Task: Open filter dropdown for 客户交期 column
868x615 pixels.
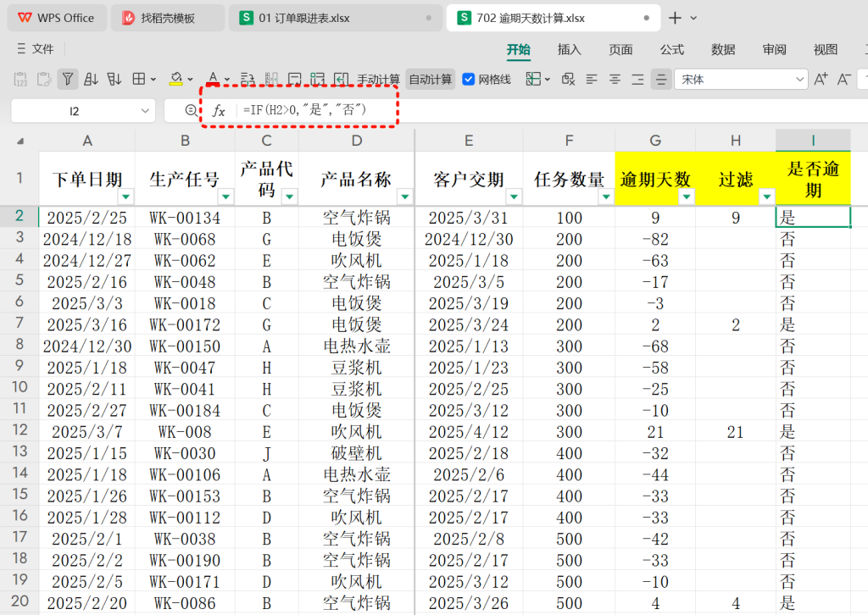Action: pos(515,197)
